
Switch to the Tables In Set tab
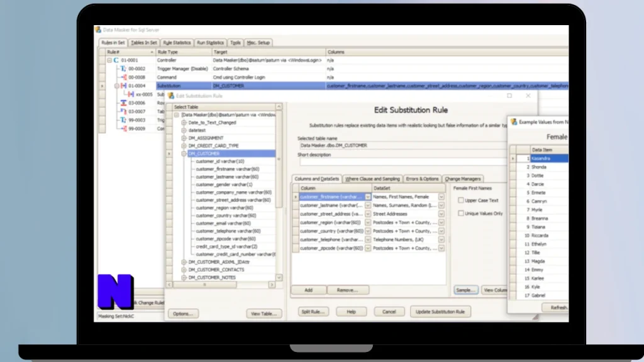pos(144,43)
